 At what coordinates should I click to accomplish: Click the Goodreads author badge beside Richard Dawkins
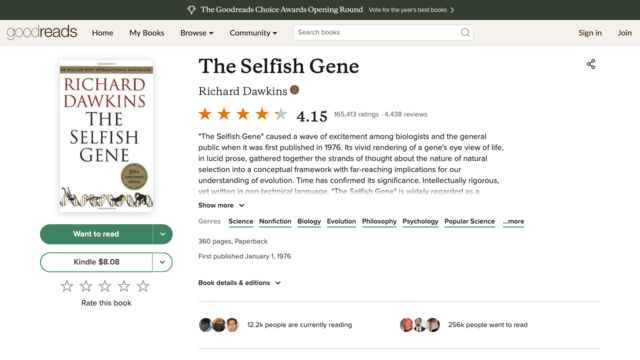coord(294,90)
